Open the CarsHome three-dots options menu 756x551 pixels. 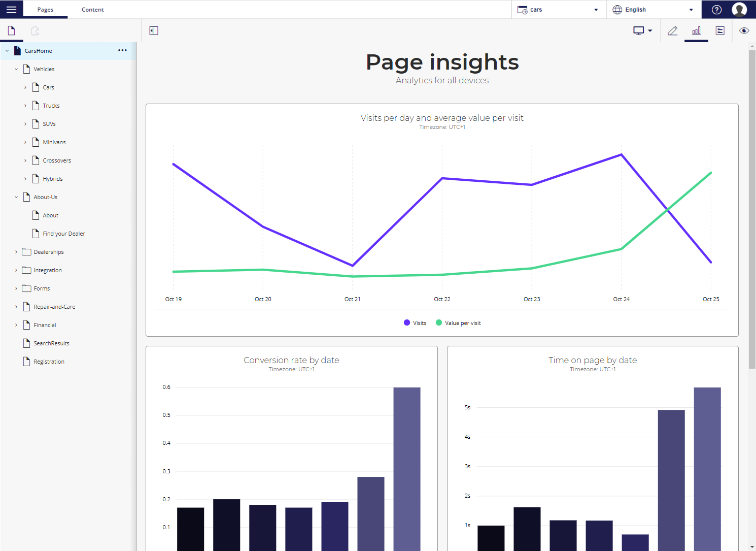[x=122, y=50]
